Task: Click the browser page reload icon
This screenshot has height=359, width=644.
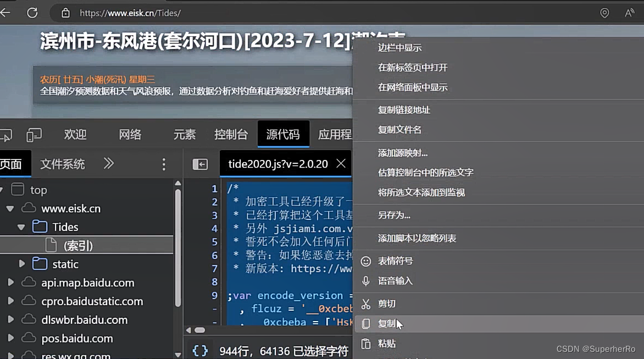Action: tap(32, 13)
